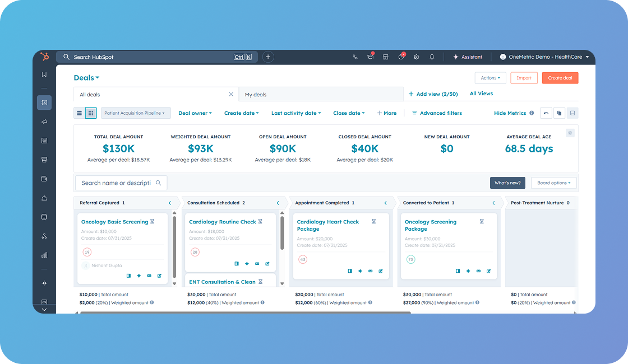Send email from Cardiology Routine Check card envelope icon
Image resolution: width=628 pixels, height=364 pixels.
tap(257, 263)
